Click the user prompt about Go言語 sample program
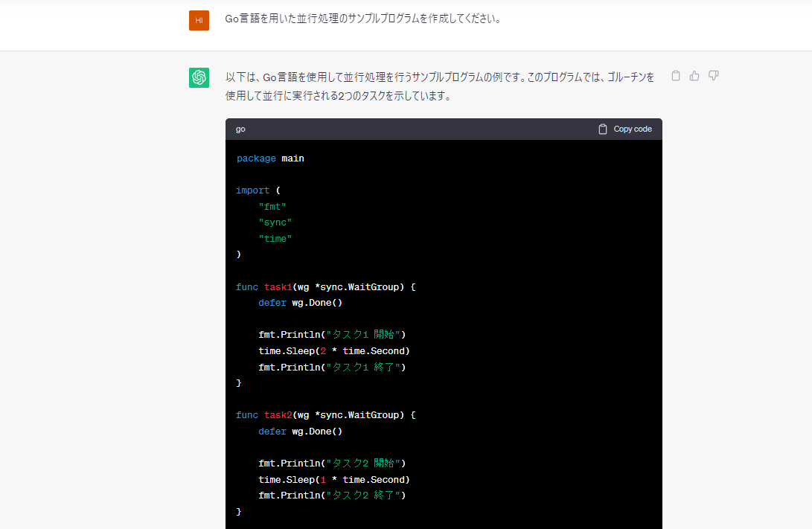The width and height of the screenshot is (812, 529). 363,19
